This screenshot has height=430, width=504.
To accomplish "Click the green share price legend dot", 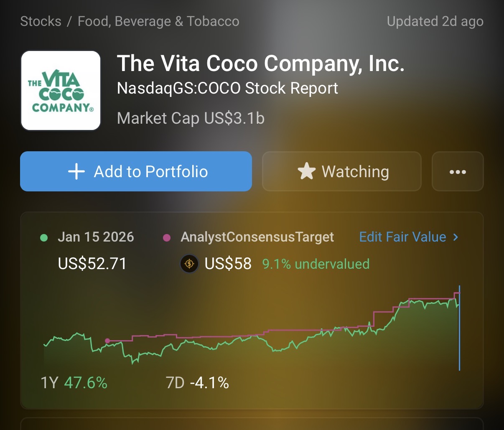I will (x=44, y=238).
